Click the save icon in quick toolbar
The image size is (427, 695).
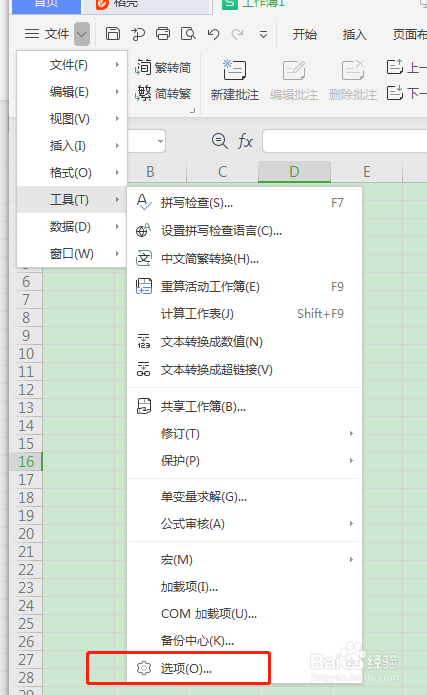click(113, 34)
